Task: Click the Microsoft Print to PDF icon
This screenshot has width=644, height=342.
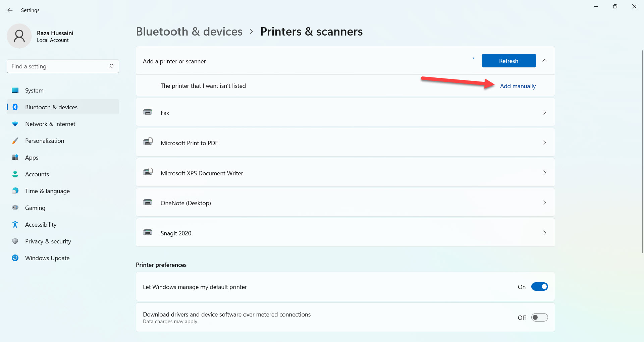Action: click(148, 142)
